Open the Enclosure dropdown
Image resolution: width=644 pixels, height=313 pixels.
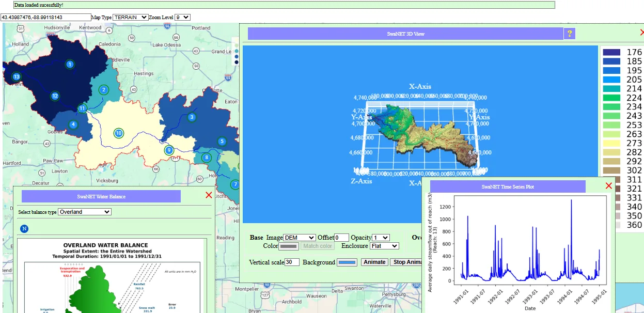[x=385, y=246]
